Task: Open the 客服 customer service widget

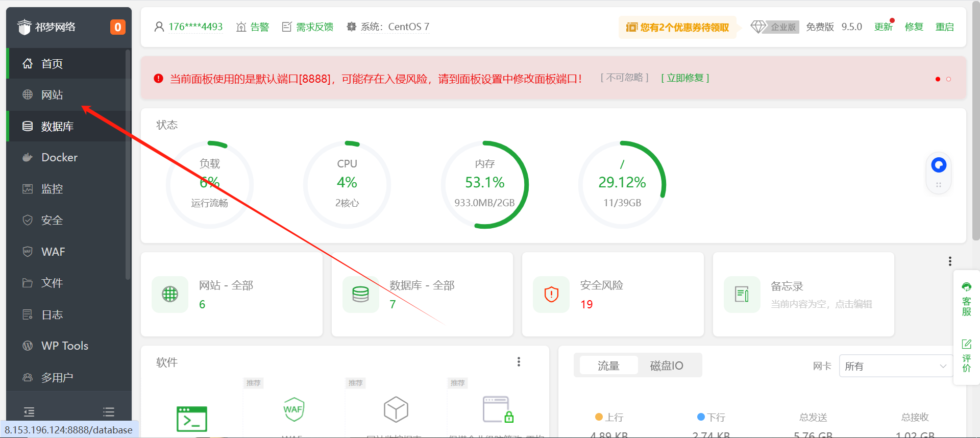Action: pos(967,299)
